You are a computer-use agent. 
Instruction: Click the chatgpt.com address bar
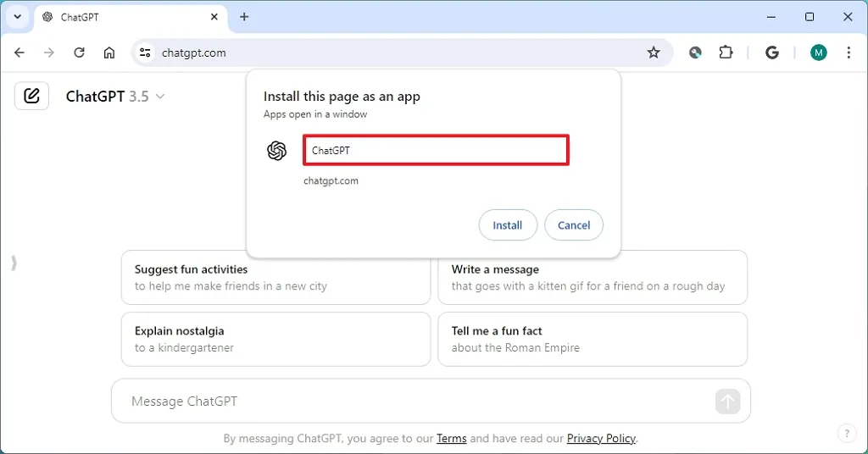point(402,53)
